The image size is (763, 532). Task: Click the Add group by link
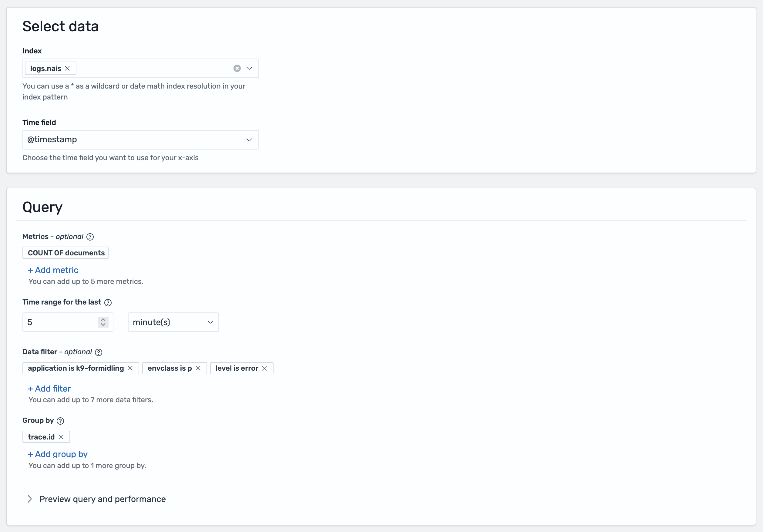58,454
